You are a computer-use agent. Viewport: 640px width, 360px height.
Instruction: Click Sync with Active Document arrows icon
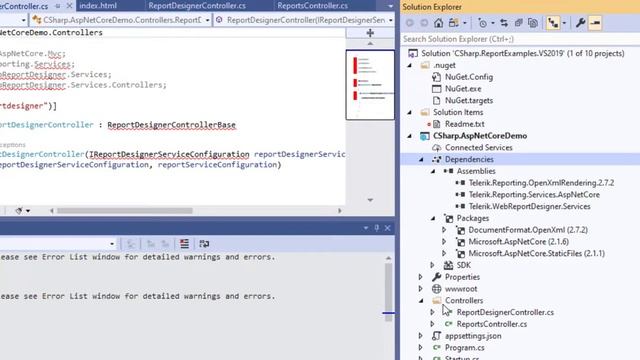tap(504, 23)
